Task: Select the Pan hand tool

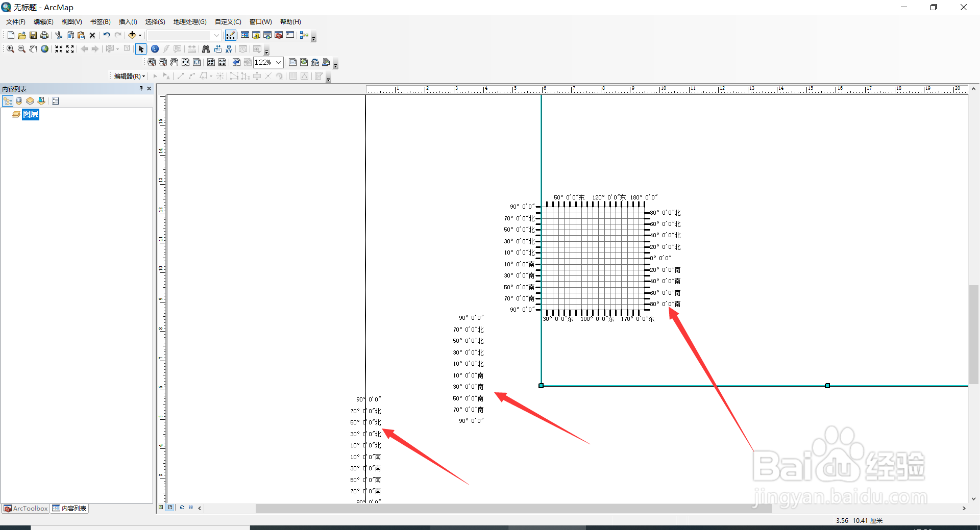Action: 33,49
